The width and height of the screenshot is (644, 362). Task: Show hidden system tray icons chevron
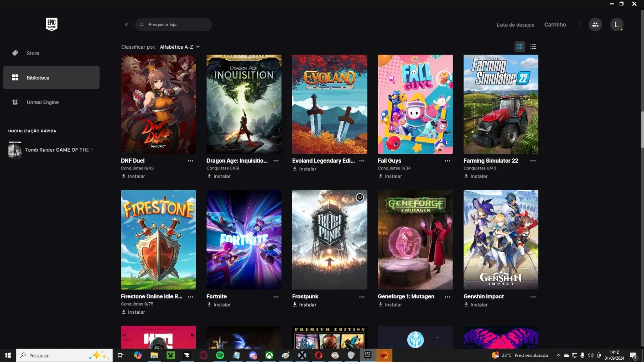point(558,355)
